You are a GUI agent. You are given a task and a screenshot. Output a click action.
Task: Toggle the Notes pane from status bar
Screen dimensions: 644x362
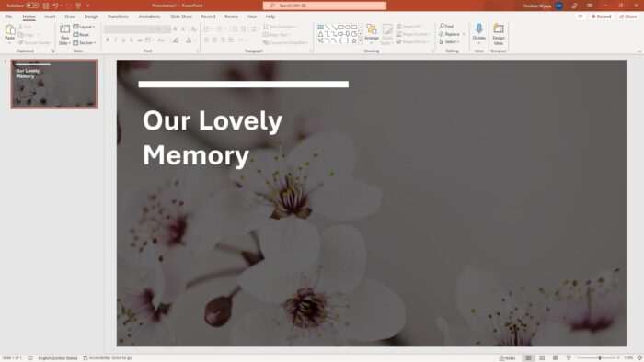point(507,358)
